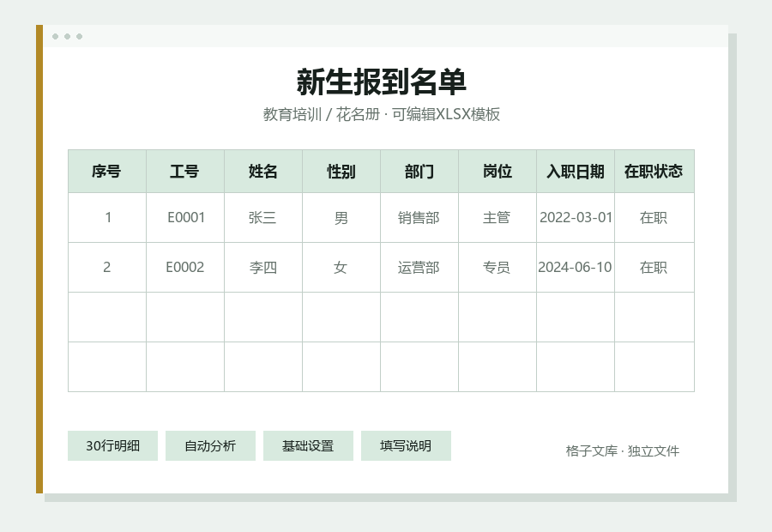
Task: Click the position cell 主管
Action: [498, 218]
